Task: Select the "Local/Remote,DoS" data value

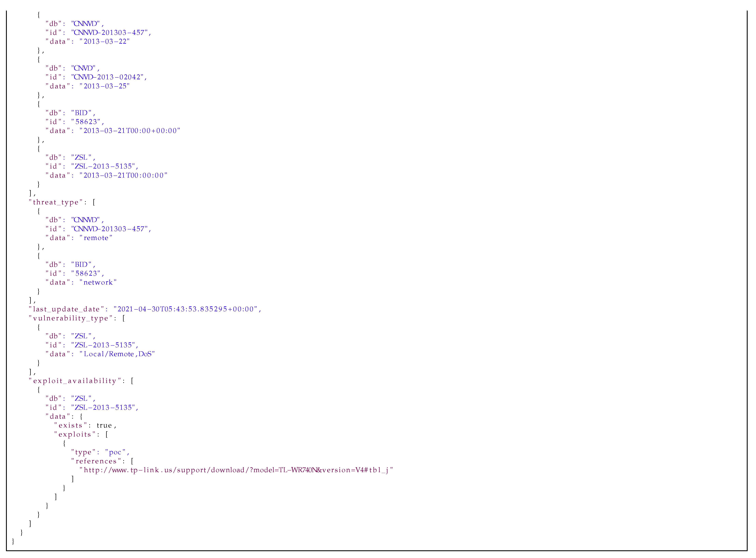Action: [x=117, y=354]
